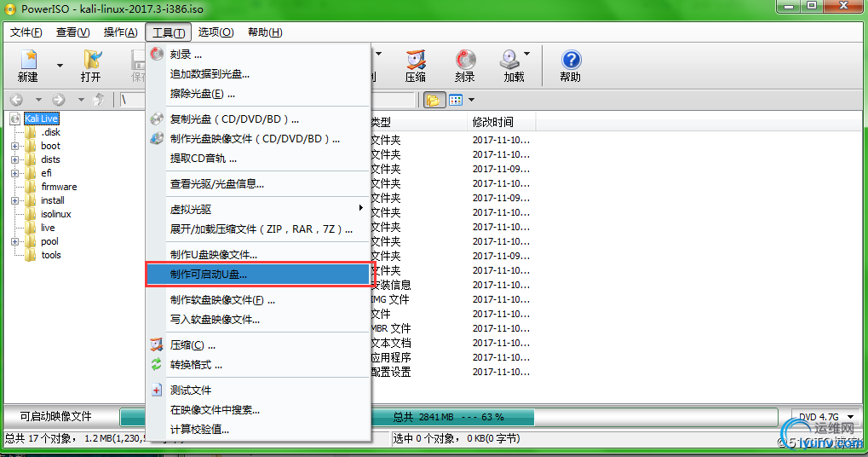
Task: Open the Back history dropdown arrow
Action: point(38,100)
